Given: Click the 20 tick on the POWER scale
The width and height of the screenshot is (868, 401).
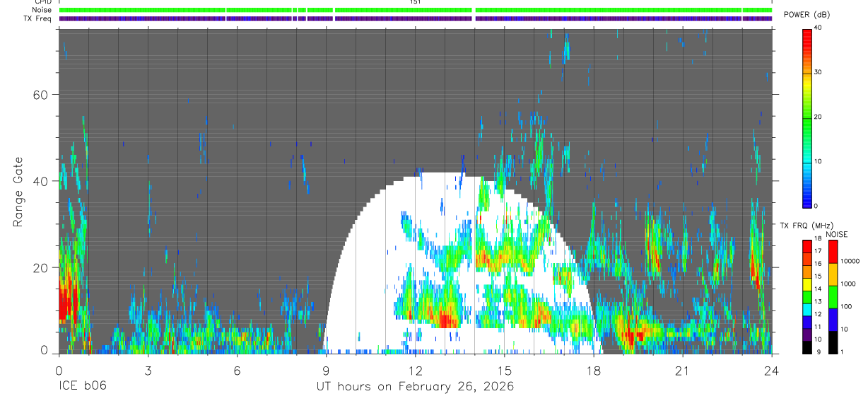Looking at the screenshot, I should 819,117.
